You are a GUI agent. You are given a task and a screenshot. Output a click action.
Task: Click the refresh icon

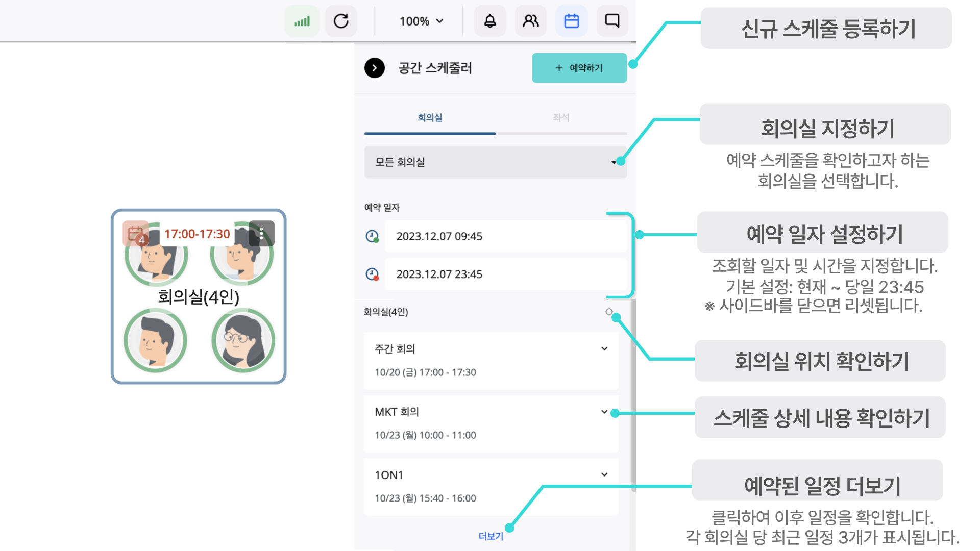pos(341,21)
